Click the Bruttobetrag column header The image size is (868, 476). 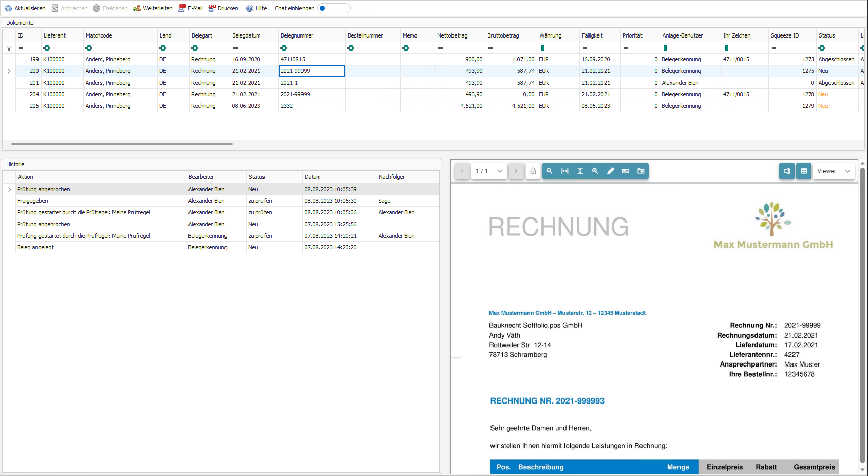pos(503,35)
